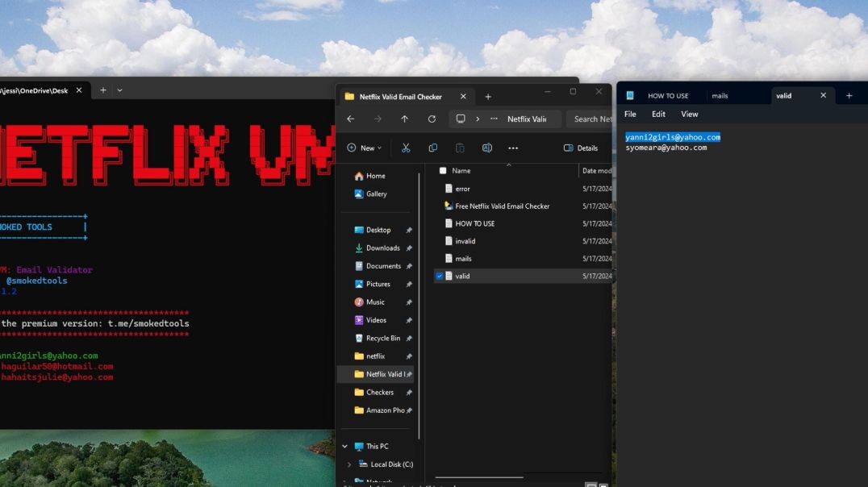
Task: Refresh the Netflix Valid Email Checker folder
Action: tap(432, 119)
